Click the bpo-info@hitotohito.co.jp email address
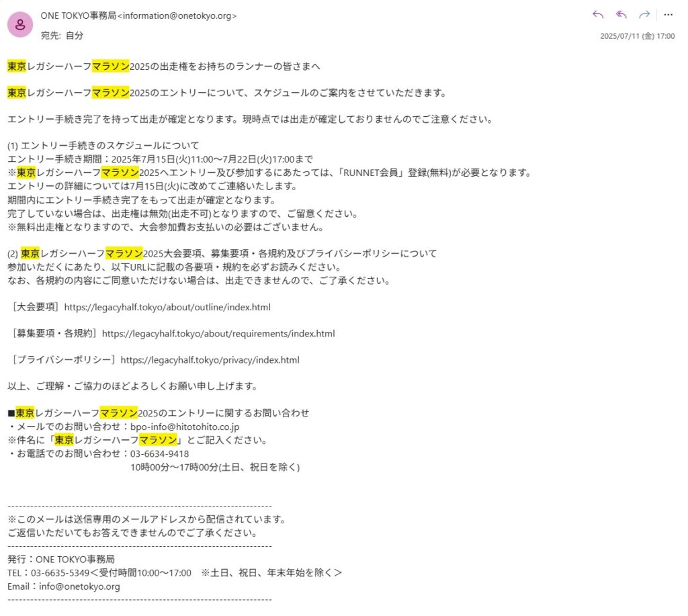The height and width of the screenshot is (616, 688). point(185,427)
